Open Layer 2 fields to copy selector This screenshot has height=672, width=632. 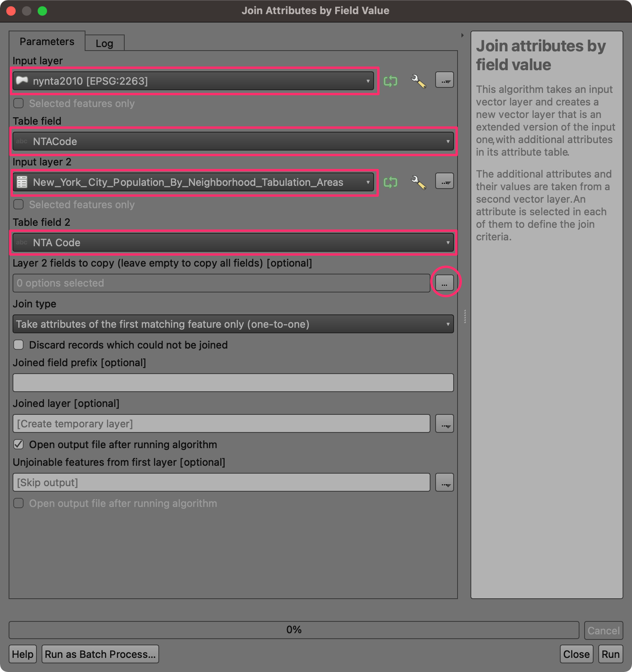click(445, 283)
